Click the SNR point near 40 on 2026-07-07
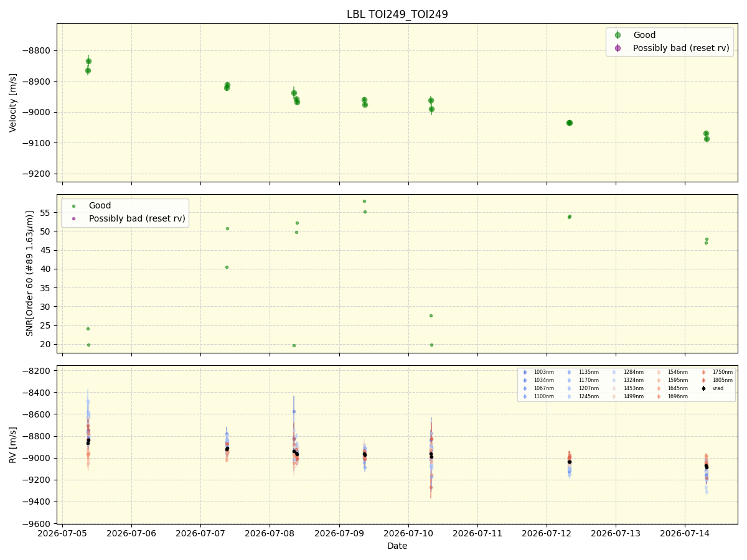 (x=227, y=267)
